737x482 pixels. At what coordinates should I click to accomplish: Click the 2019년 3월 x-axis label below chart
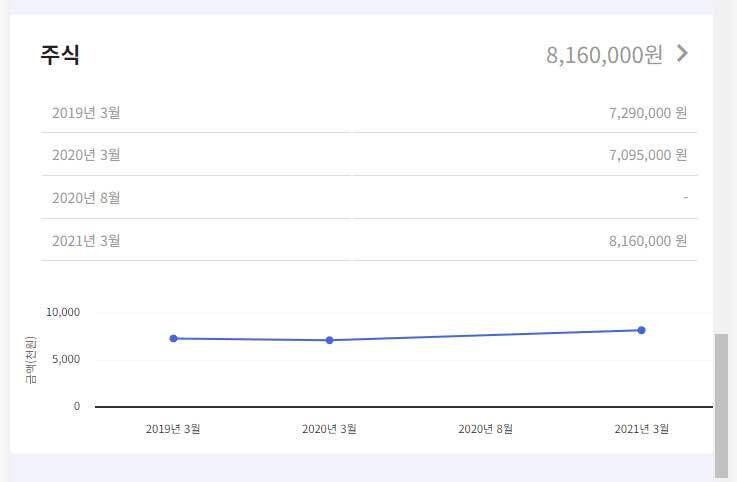click(x=173, y=429)
